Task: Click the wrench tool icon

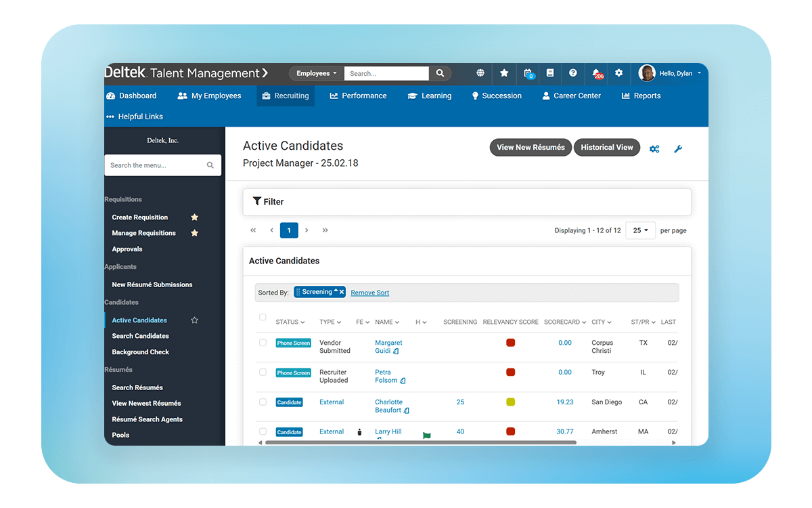Action: click(678, 149)
